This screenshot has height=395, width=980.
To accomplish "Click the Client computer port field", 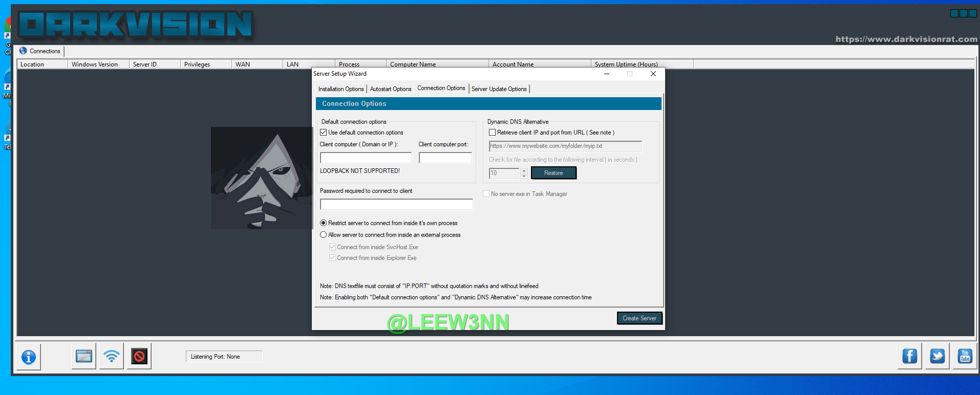I will pyautogui.click(x=445, y=158).
